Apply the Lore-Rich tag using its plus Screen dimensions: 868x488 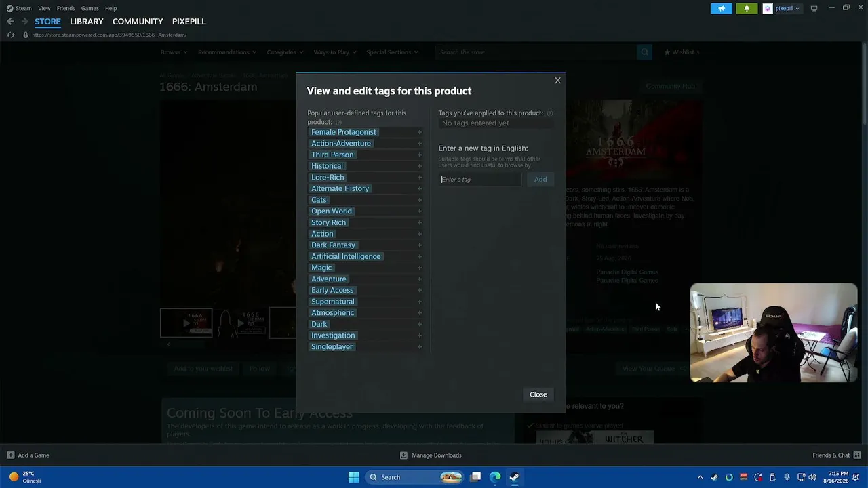point(420,178)
